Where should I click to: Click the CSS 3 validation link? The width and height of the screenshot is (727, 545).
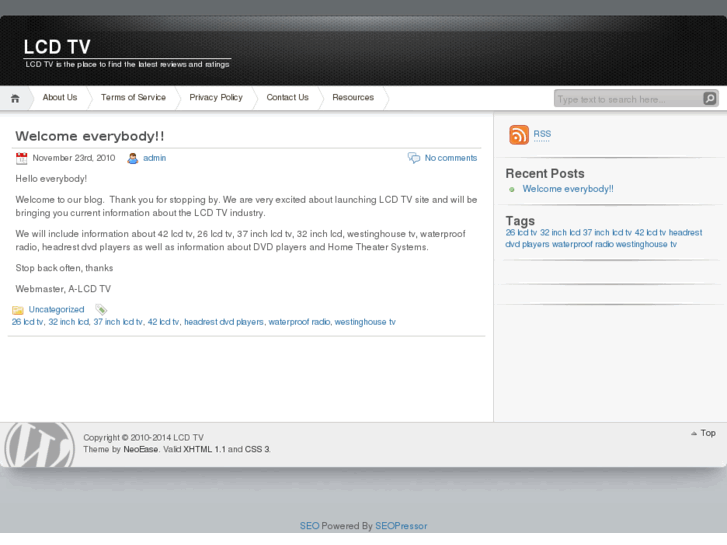pos(257,449)
